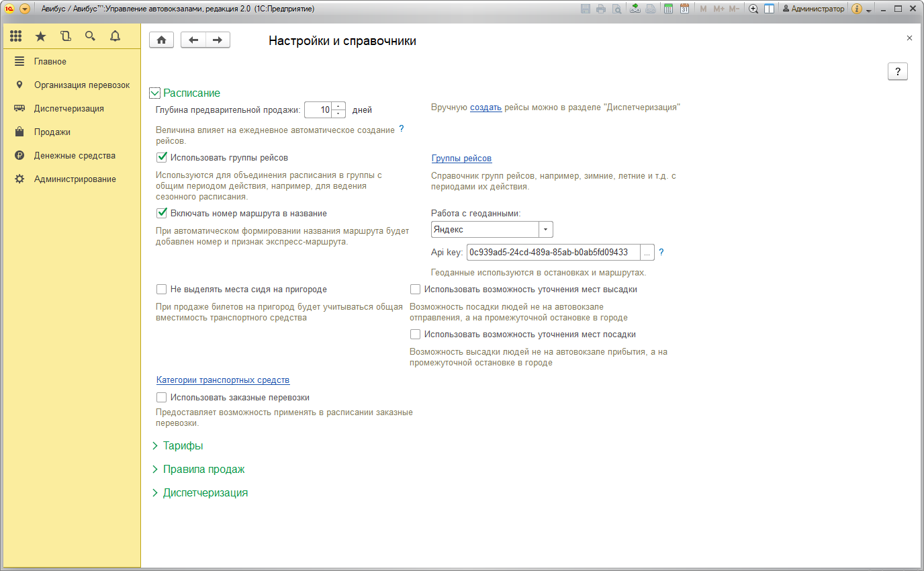The image size is (924, 571).
Task: Expand the "Тарифы" section
Action: point(183,446)
